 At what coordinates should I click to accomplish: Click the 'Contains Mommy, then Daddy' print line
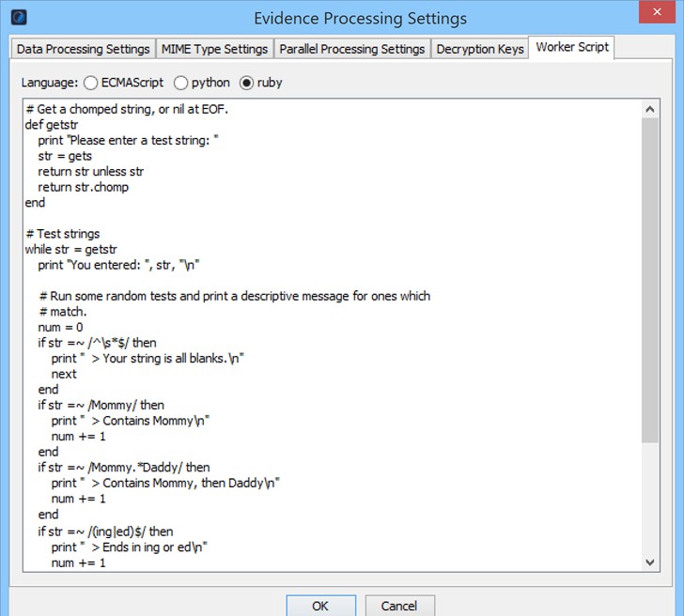[x=165, y=483]
